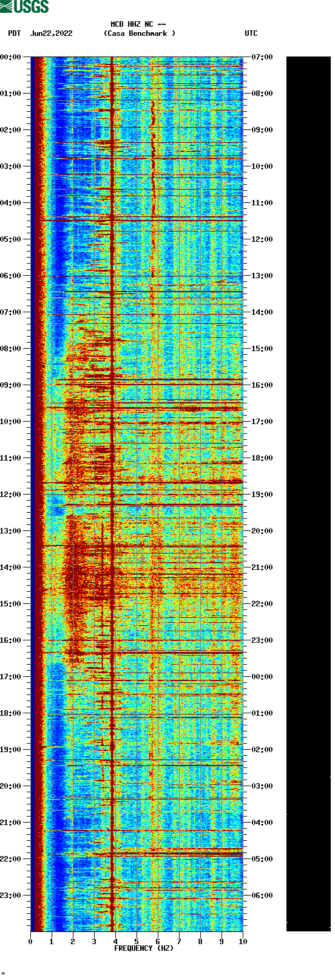Click the 15:00 PDT time label

point(10,604)
